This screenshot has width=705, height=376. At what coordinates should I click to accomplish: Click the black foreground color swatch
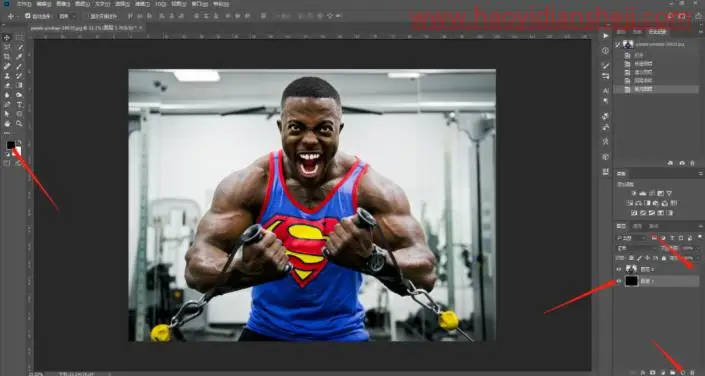[x=11, y=145]
